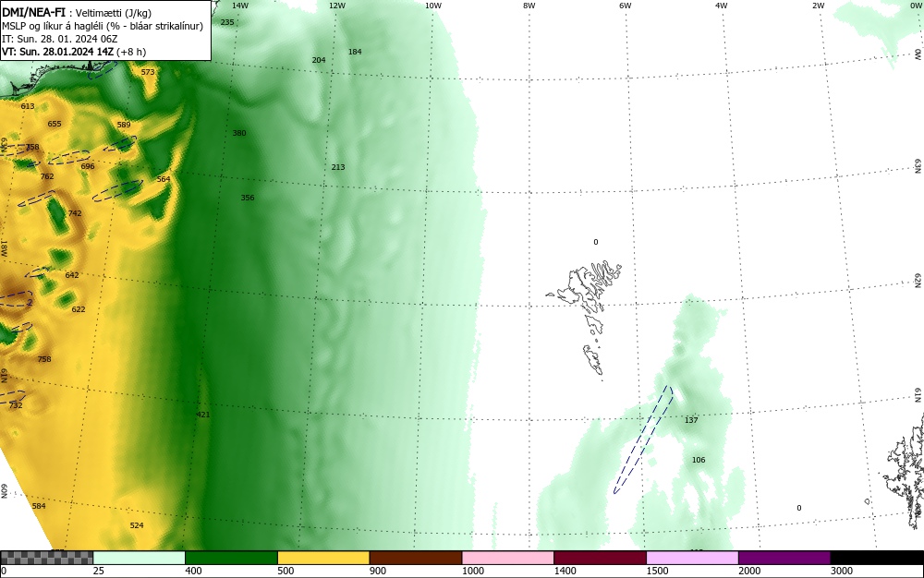This screenshot has width=924, height=578.
Task: Click the 8W longitude label
Action: pos(529,6)
